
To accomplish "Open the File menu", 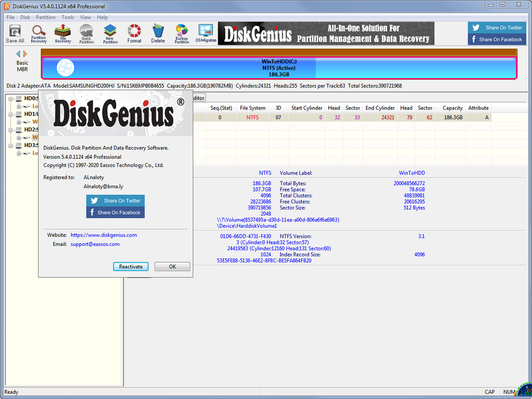I will 10,17.
